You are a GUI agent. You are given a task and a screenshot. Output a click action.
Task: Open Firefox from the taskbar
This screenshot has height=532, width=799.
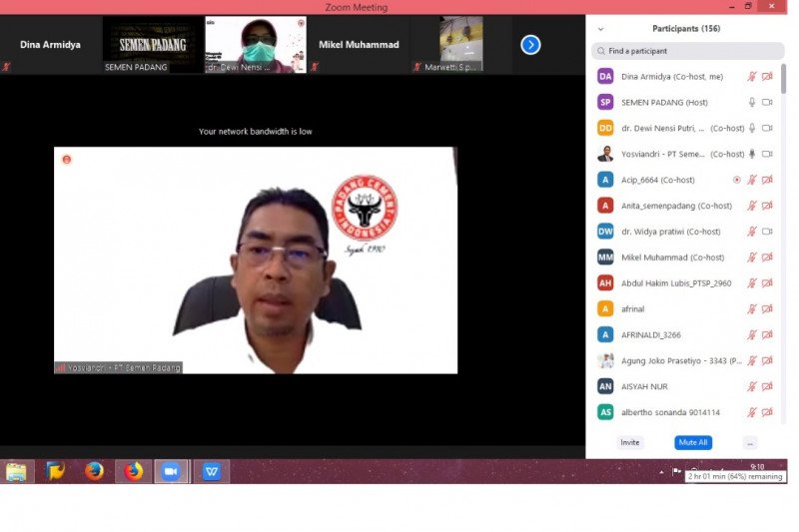click(x=95, y=471)
